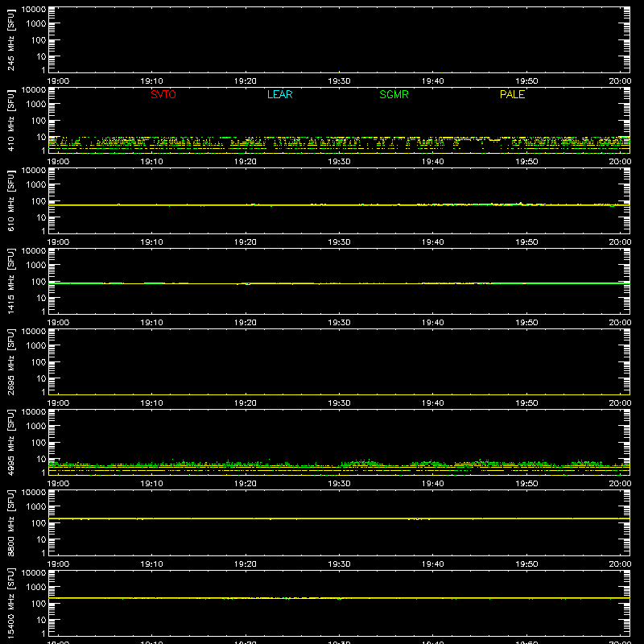
Task: Click the 10 tick label on 1415 MHz axis
Action: point(41,298)
